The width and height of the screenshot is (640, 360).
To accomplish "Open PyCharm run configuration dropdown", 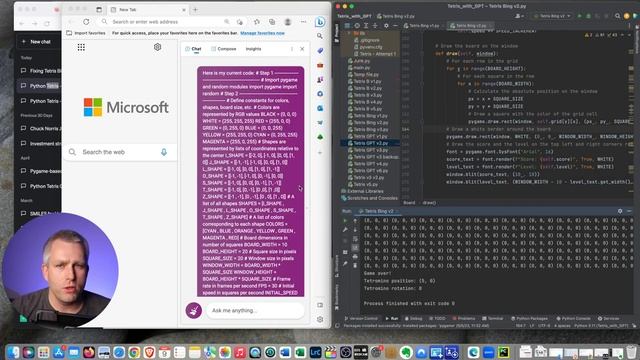I will click(552, 16).
